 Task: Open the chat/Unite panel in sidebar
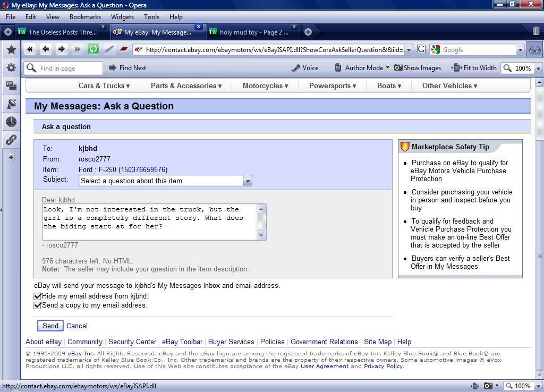[x=11, y=86]
